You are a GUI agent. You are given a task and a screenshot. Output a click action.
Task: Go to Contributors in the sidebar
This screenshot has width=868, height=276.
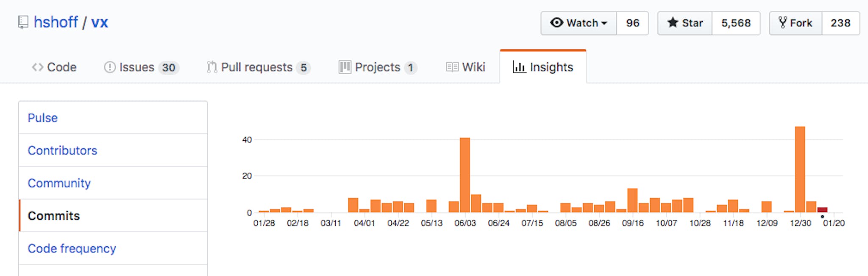(62, 151)
